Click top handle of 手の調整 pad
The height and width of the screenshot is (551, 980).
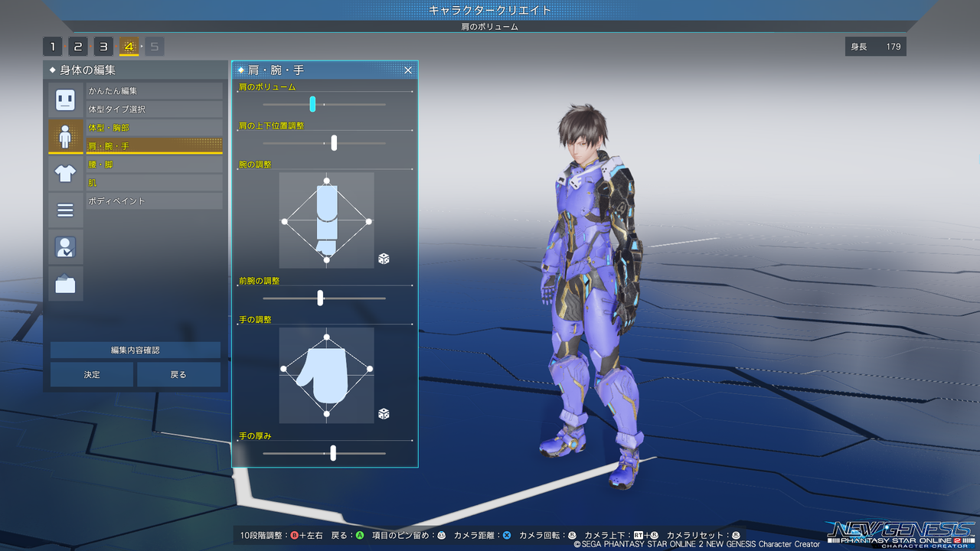click(327, 337)
